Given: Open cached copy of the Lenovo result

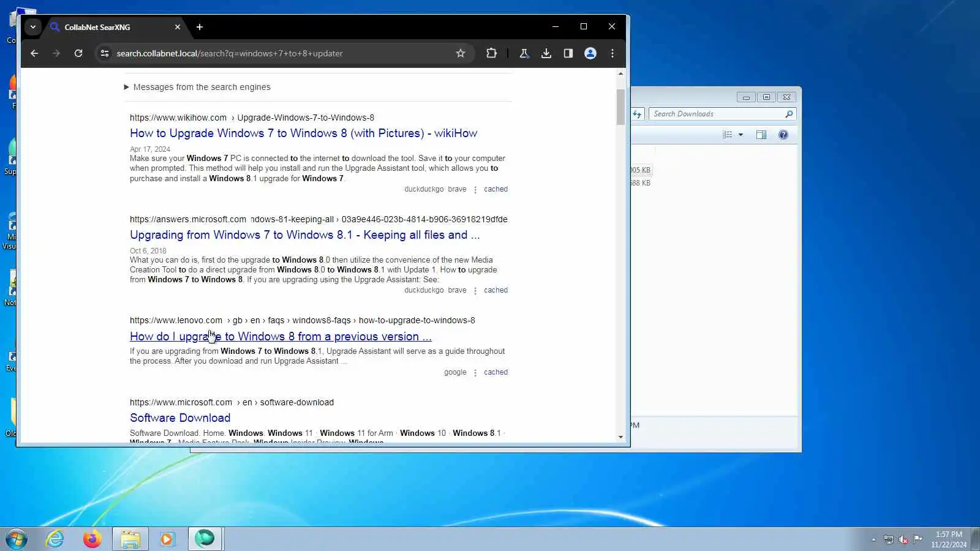Looking at the screenshot, I should click(496, 372).
